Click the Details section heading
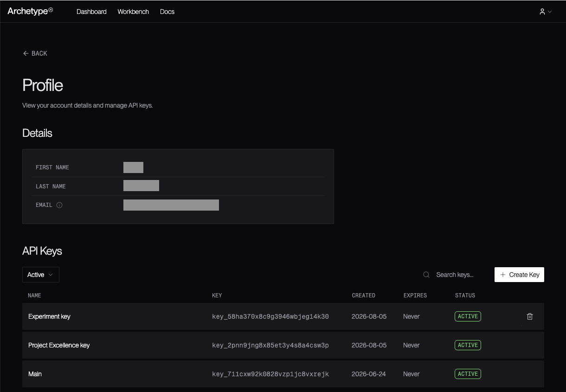The image size is (566, 392). pos(37,133)
